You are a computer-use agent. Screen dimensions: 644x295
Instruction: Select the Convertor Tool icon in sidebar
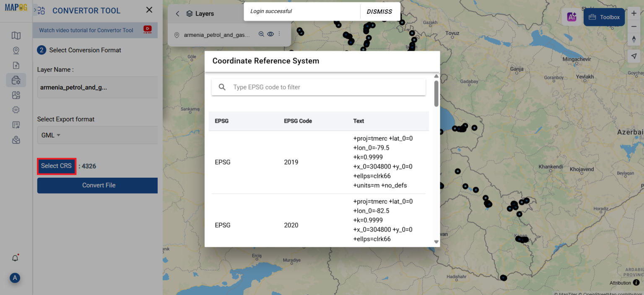coord(16,80)
